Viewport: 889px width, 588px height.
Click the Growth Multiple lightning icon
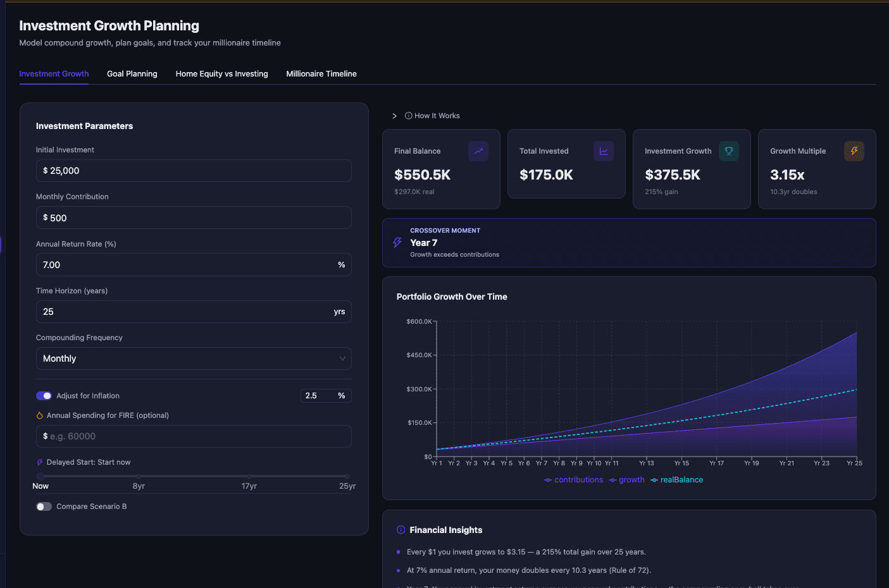point(854,151)
